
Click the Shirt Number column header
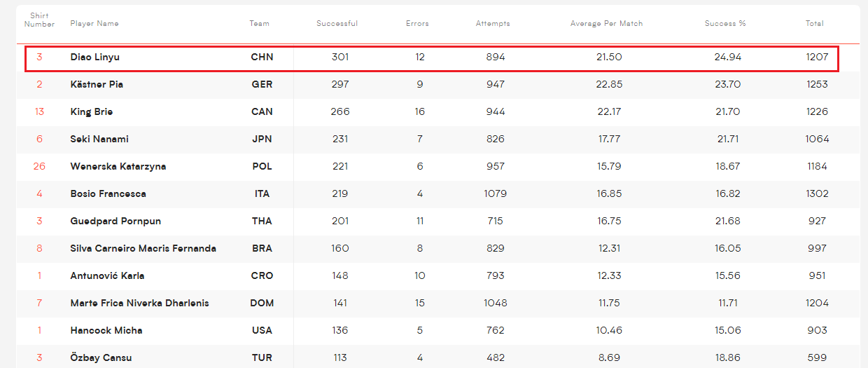pyautogui.click(x=39, y=20)
